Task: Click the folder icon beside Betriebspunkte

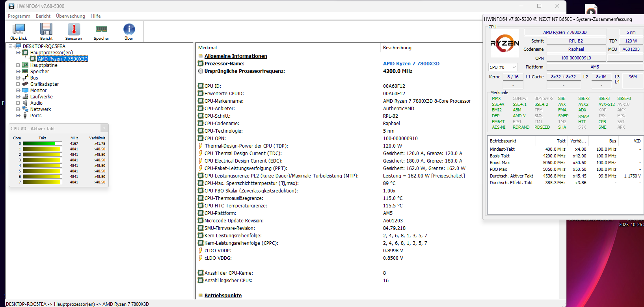Action: (201, 296)
